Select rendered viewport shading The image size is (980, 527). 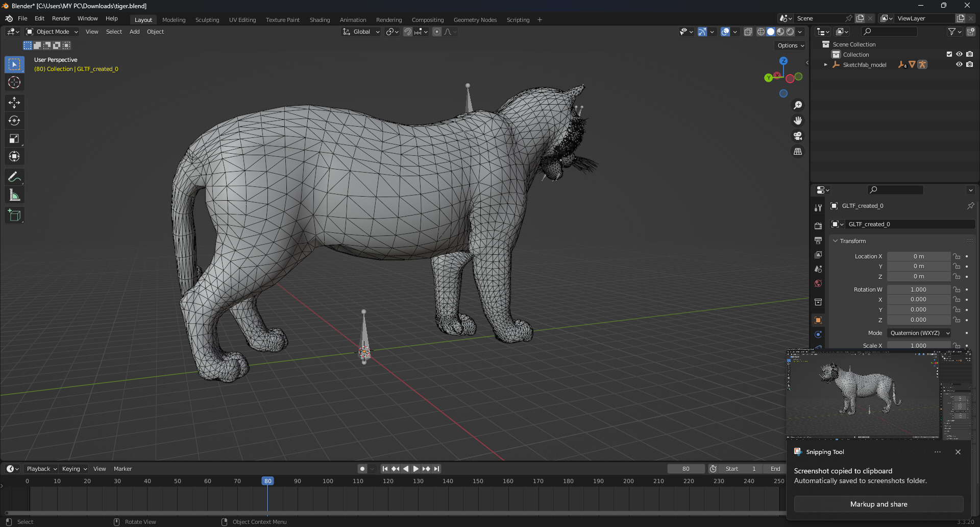[790, 32]
